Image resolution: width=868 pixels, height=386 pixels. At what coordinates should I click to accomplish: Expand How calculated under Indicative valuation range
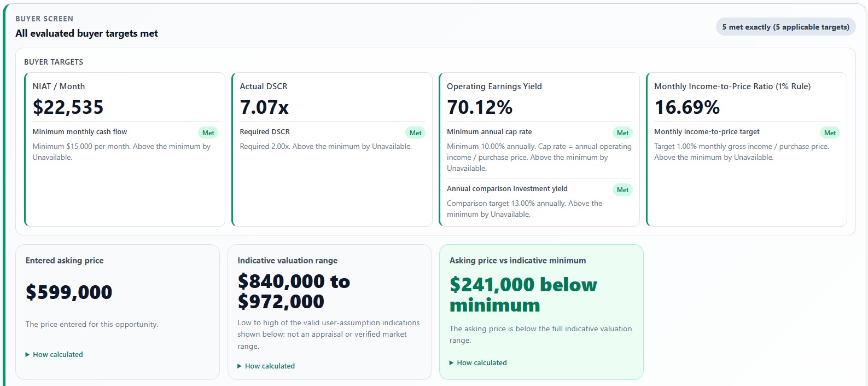(266, 366)
